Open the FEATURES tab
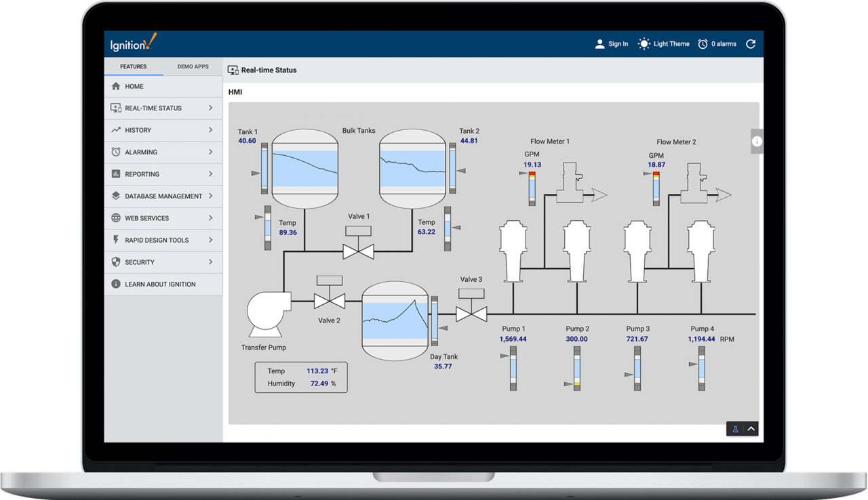Screen dimensions: 868x500 pos(134,66)
